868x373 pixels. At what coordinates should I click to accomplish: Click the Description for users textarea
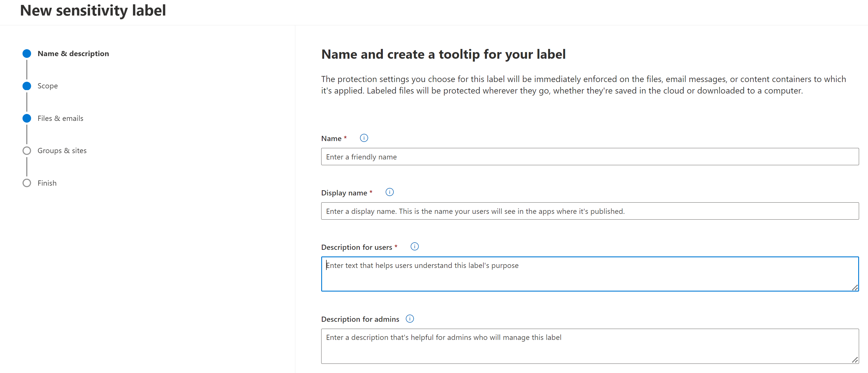[590, 274]
